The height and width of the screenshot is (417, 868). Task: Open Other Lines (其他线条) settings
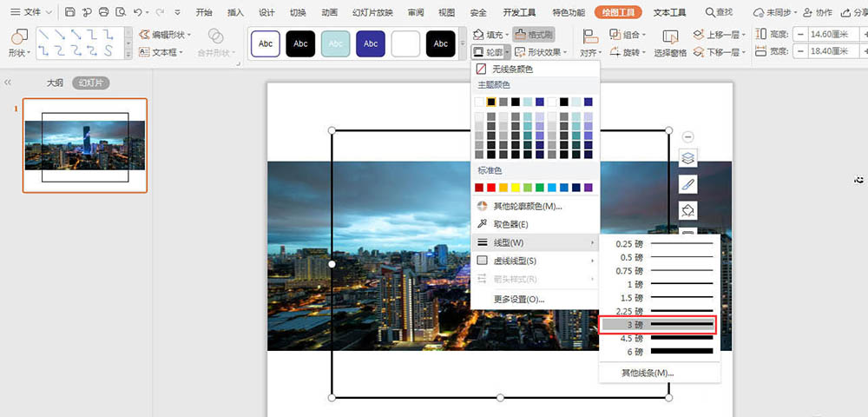[647, 373]
